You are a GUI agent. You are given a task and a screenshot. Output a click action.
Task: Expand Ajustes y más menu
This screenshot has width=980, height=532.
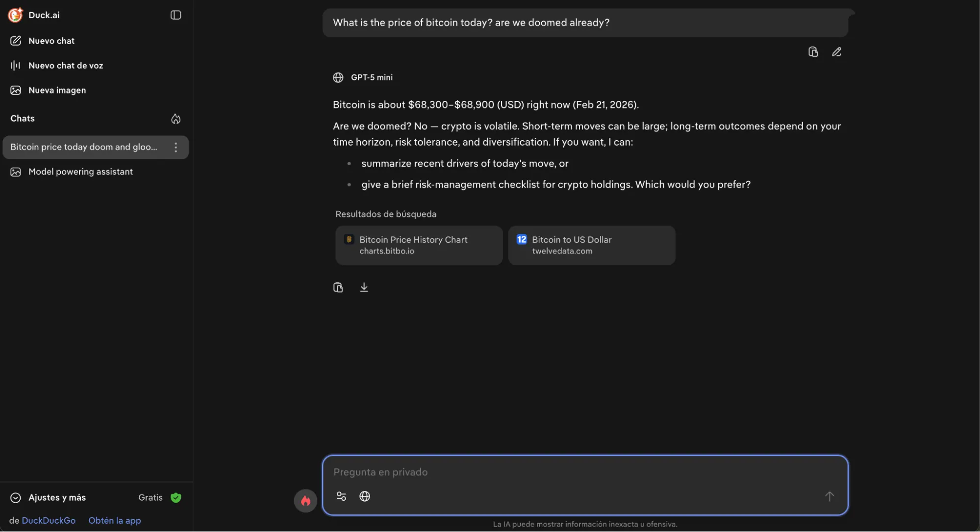(x=57, y=497)
